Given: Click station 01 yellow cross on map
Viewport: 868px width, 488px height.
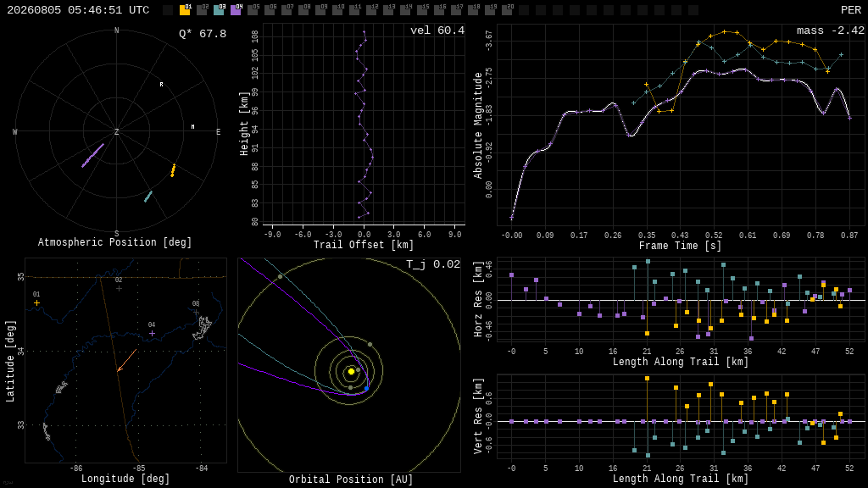Looking at the screenshot, I should [x=36, y=303].
